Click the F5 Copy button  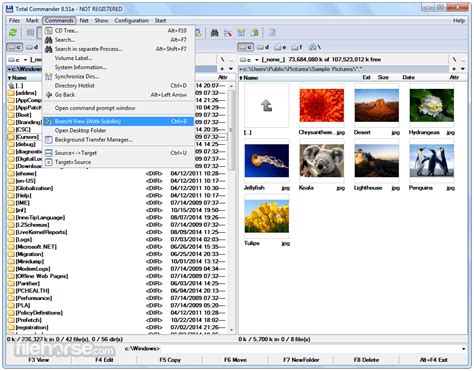click(170, 360)
